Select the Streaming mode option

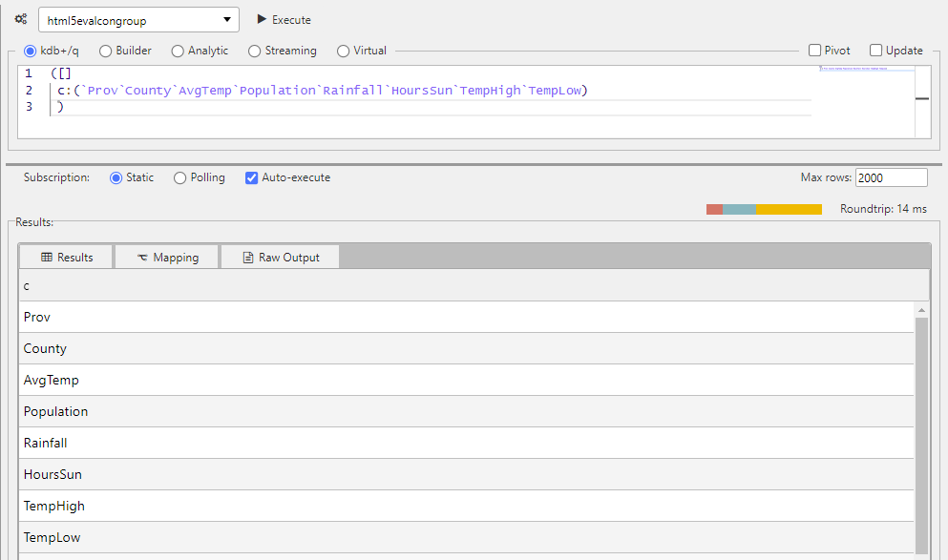point(254,51)
